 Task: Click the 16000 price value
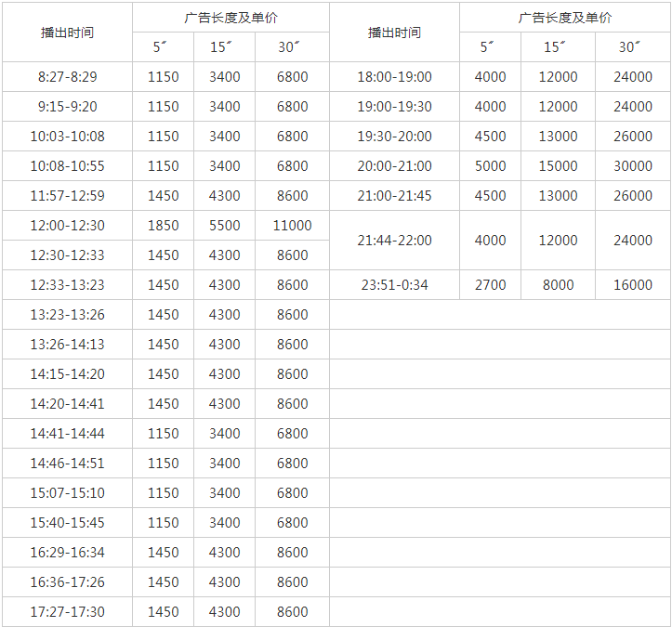coord(633,285)
